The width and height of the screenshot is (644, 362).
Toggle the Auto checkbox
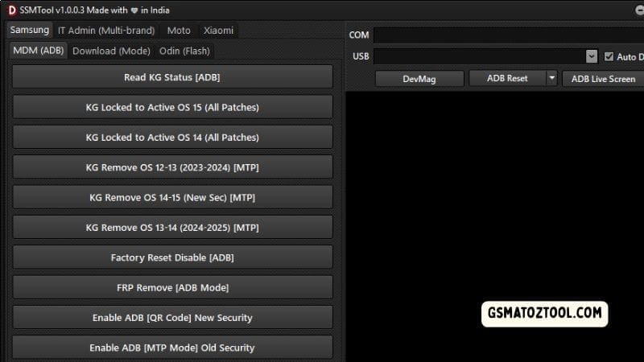[609, 56]
